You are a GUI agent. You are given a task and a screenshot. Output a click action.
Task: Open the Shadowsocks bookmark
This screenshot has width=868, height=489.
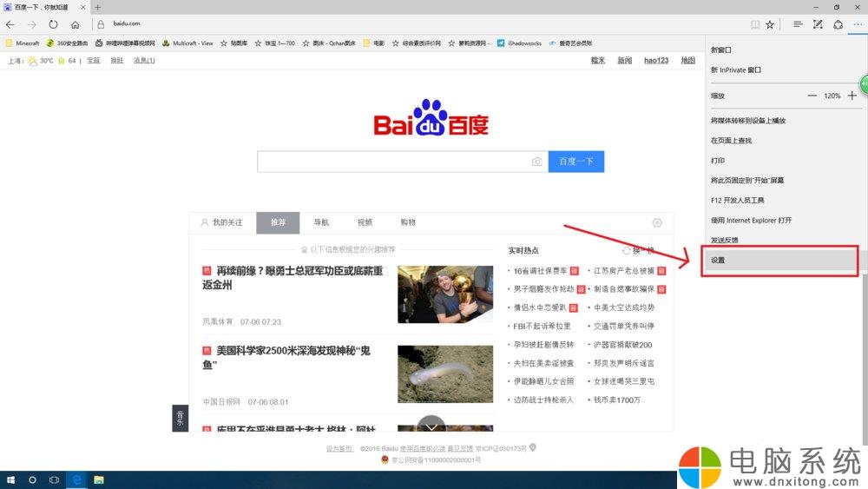tap(519, 43)
